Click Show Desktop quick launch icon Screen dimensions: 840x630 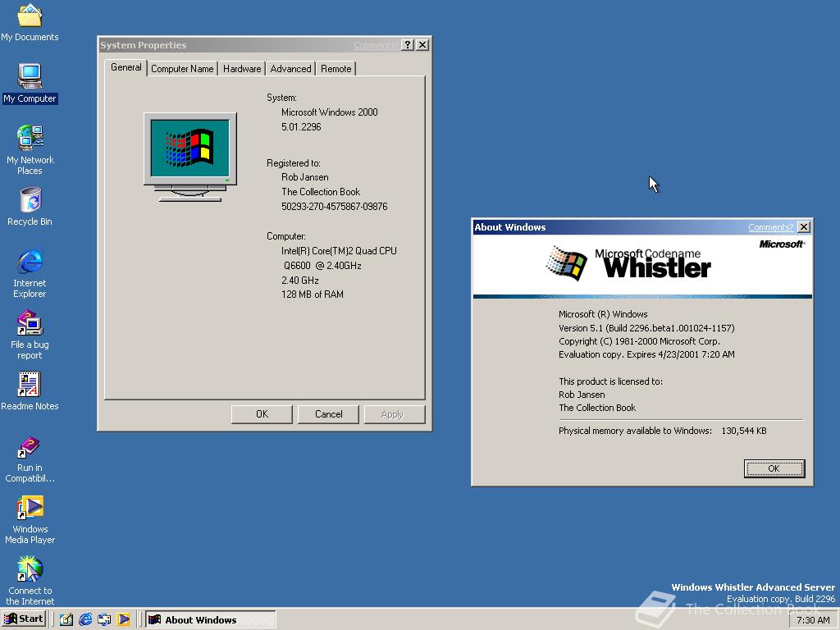(104, 619)
